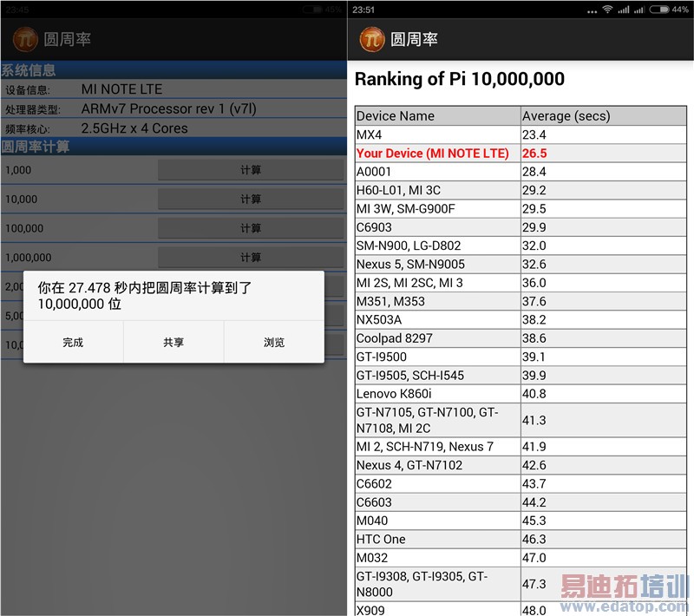This screenshot has height=616, width=694.
Task: Select the Coolpad 8297 row
Action: pos(520,338)
